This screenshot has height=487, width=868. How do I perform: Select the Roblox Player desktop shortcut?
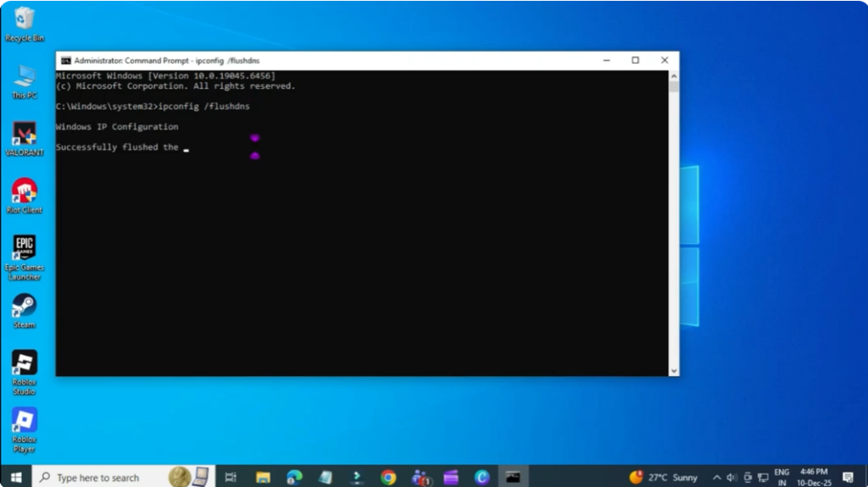click(x=24, y=430)
